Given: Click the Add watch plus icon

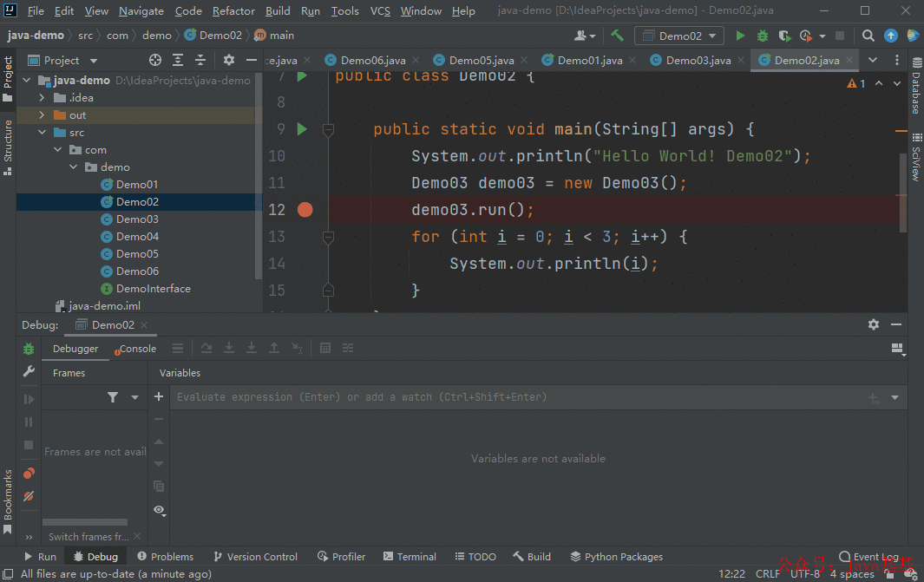Looking at the screenshot, I should [x=159, y=397].
